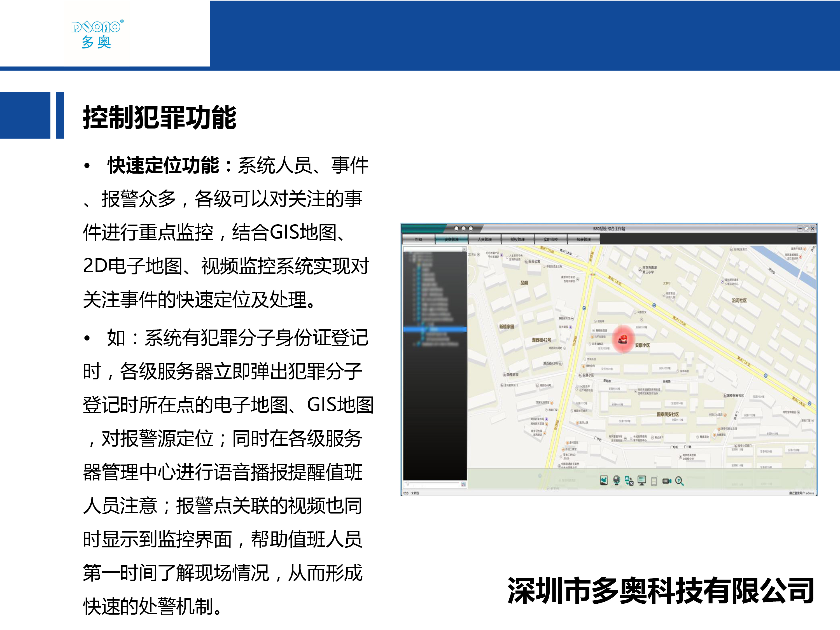Click the 新禧家园 large bold label
840x630 pixels.
click(507, 326)
